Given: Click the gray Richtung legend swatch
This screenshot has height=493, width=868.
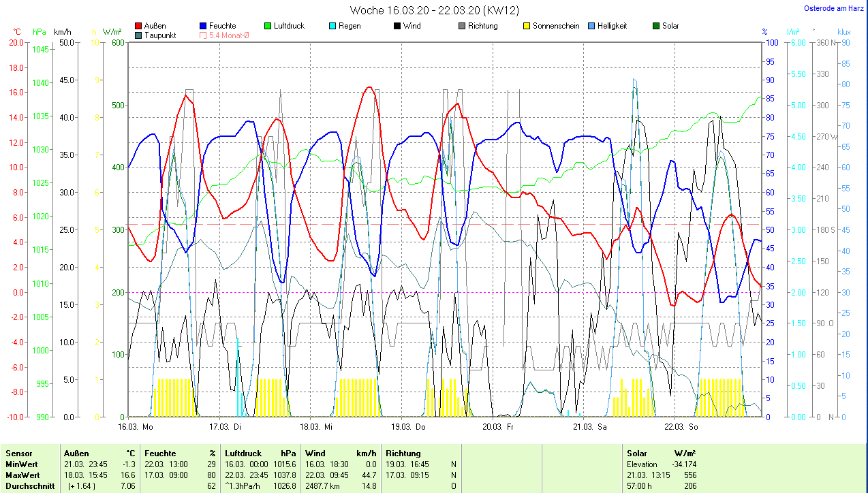Looking at the screenshot, I should (x=462, y=26).
